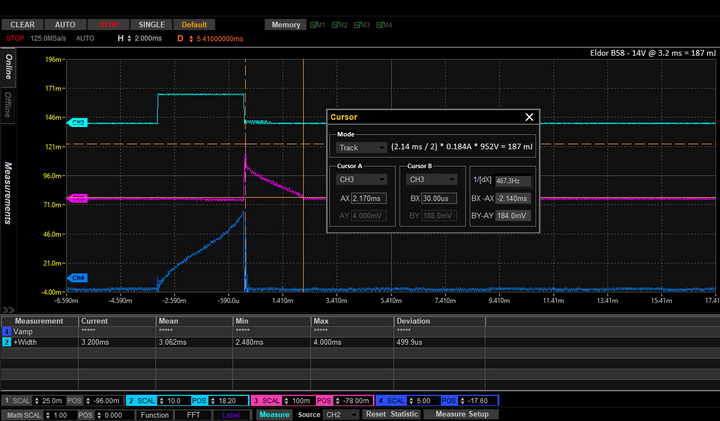The image size is (720, 421).
Task: Click channel 1 SCAL label icon
Action: pyautogui.click(x=21, y=400)
